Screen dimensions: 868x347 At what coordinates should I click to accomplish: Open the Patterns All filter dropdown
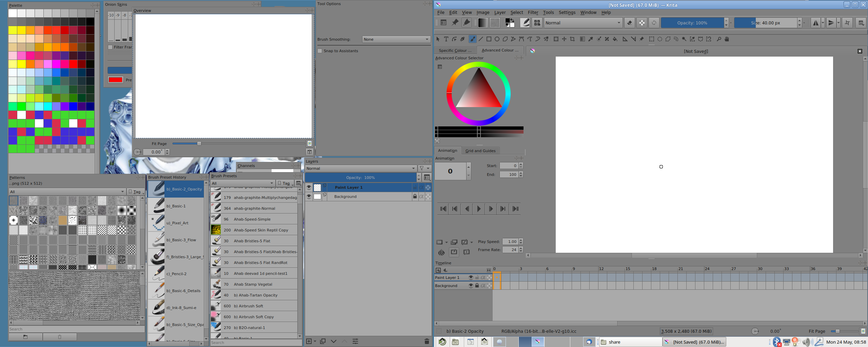(67, 192)
